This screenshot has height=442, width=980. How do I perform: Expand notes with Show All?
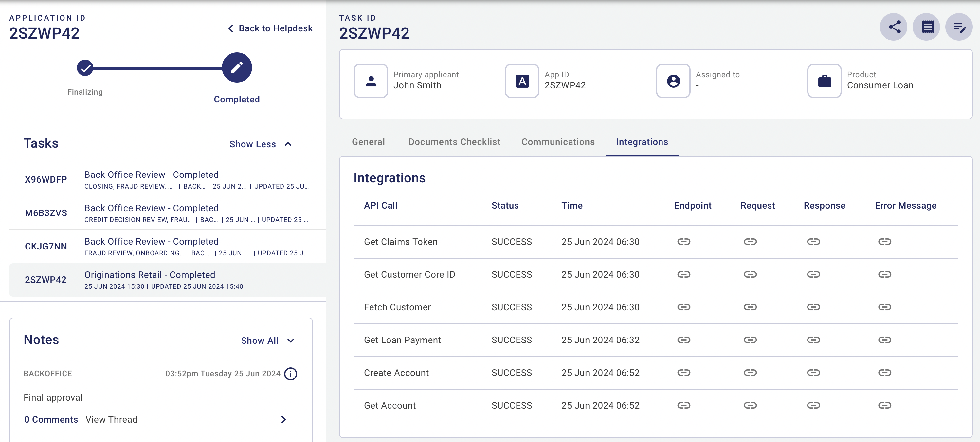tap(267, 341)
